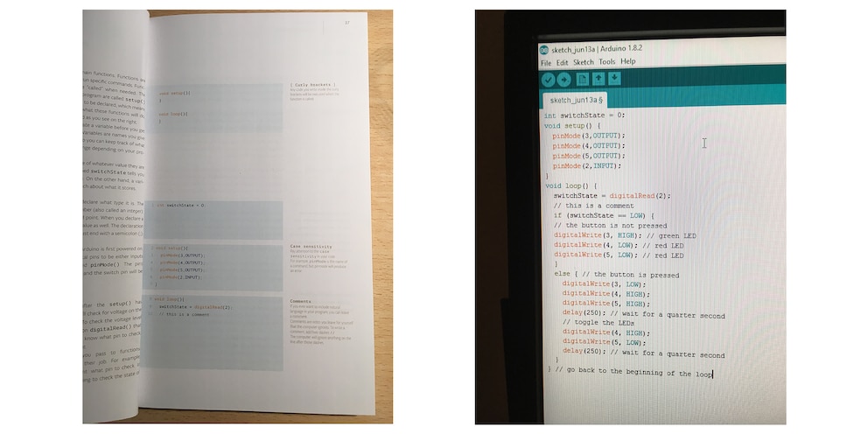Click 'switchState = digitalRead(2)' in the Arduino editor
The width and height of the screenshot is (868, 434).
coord(612,196)
